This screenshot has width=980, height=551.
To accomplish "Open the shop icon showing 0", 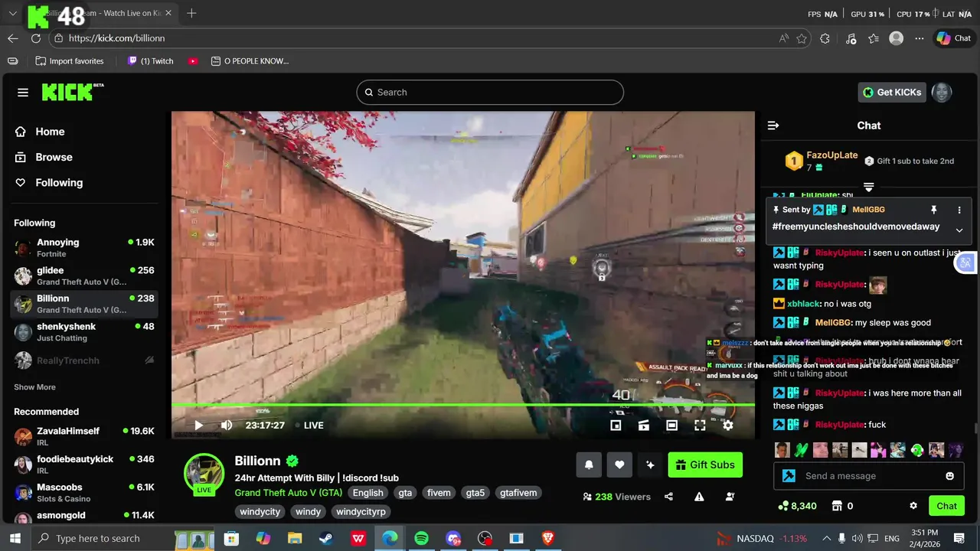I will [843, 506].
